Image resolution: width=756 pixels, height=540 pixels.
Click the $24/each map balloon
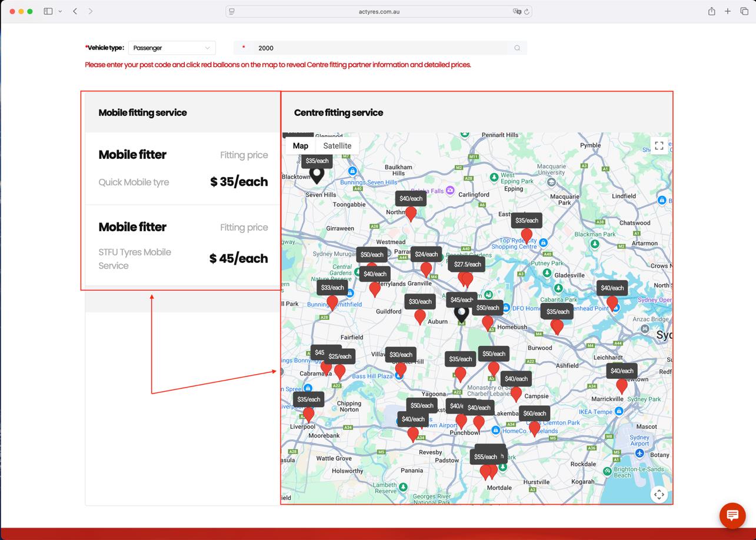[x=426, y=269]
